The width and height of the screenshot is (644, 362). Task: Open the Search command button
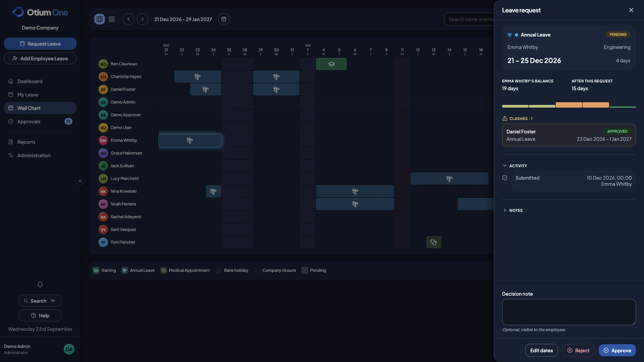coord(40,301)
